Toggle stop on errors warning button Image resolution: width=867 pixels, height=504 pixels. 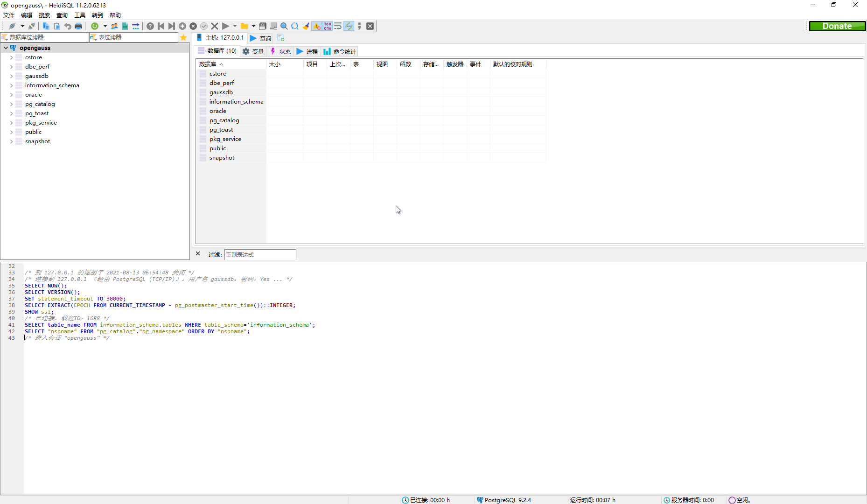(x=317, y=26)
